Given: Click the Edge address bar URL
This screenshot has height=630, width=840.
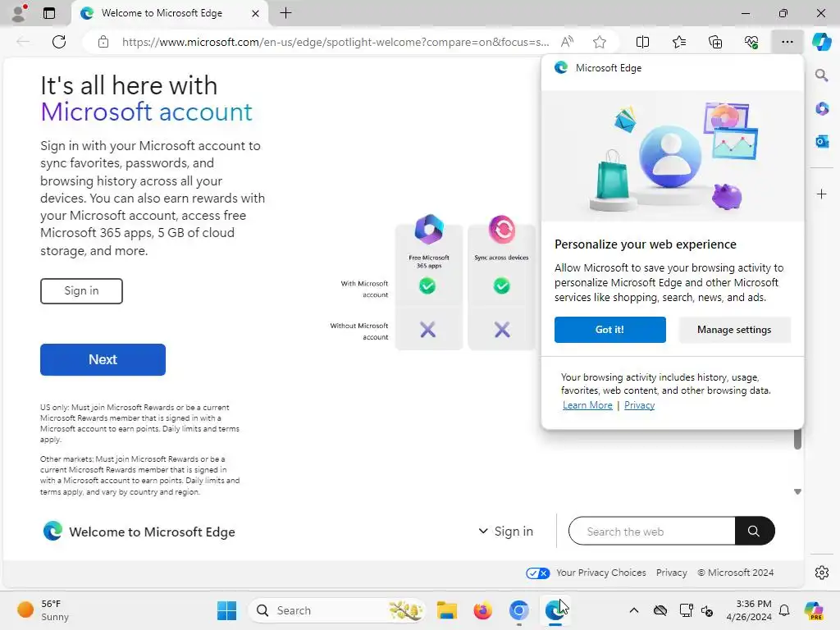Looking at the screenshot, I should point(336,42).
